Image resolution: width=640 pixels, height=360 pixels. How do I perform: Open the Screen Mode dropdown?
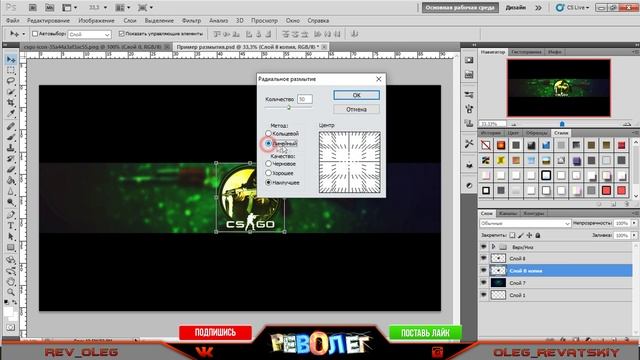145,7
